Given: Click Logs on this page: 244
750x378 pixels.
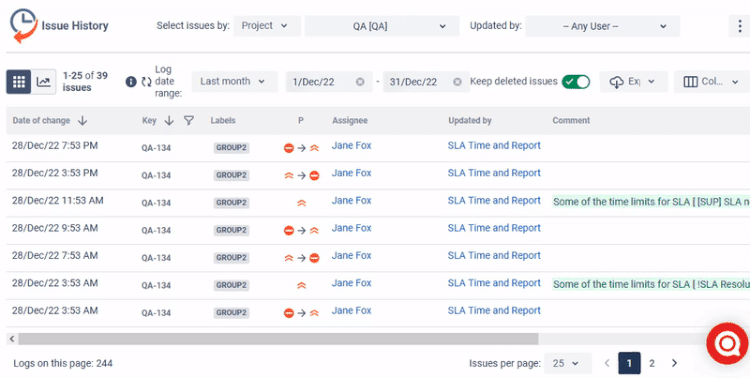Looking at the screenshot, I should [x=63, y=364].
